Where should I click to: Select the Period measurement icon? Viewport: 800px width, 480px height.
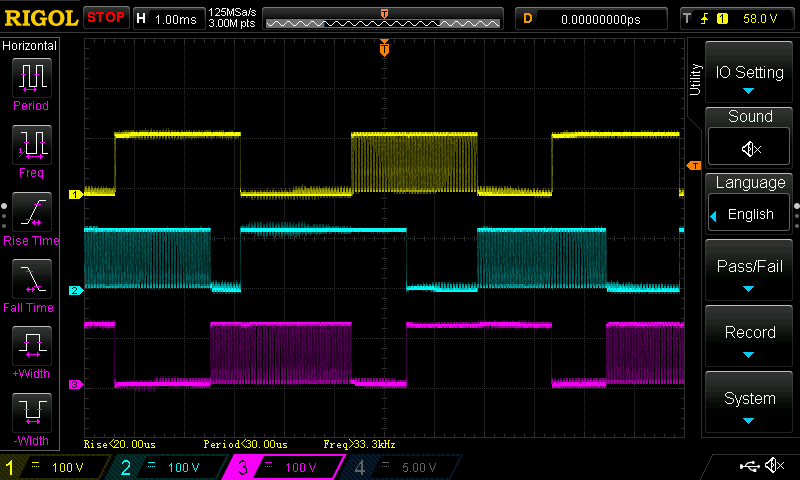tap(32, 78)
